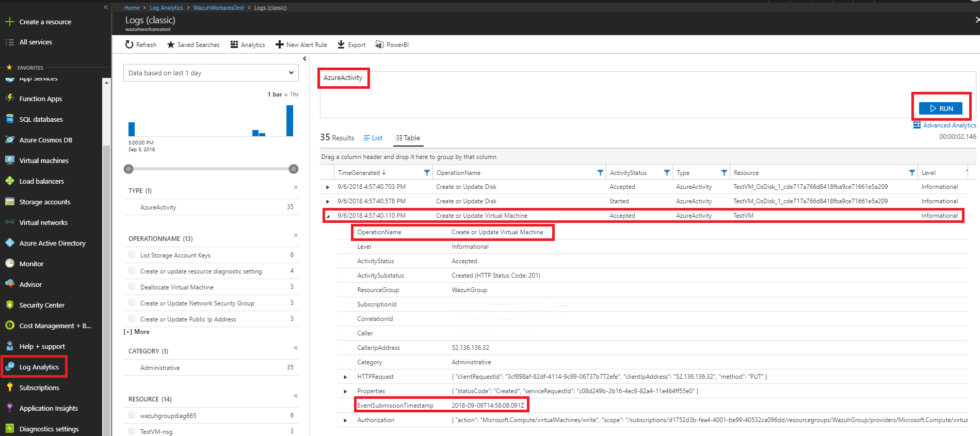
Task: Click the Analytics grid icon
Action: (x=234, y=44)
